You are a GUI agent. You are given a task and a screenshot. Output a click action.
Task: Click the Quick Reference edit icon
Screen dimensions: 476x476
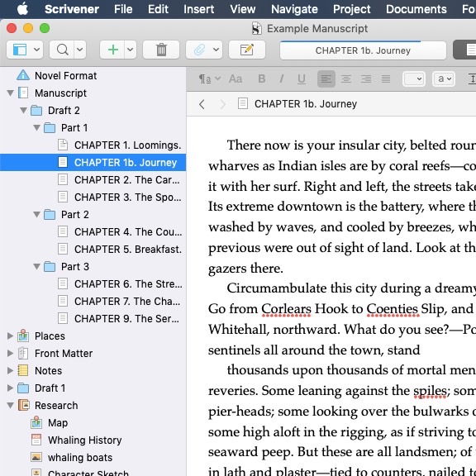tap(247, 50)
